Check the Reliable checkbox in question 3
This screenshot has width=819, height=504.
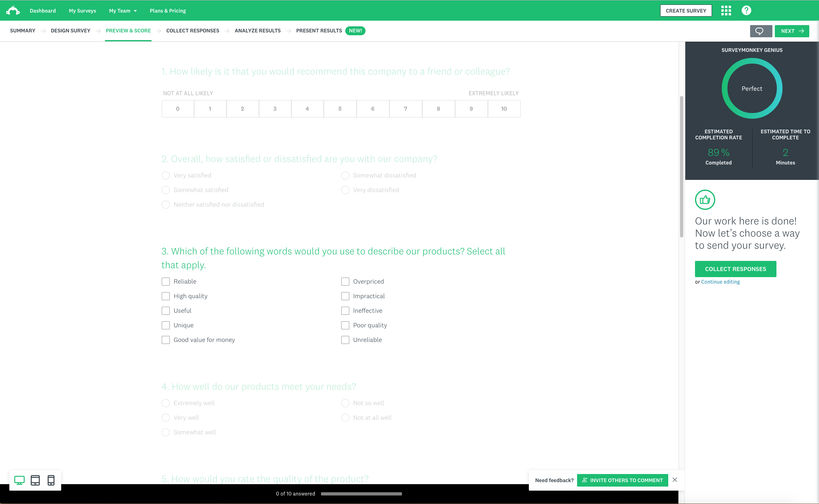[x=166, y=281]
